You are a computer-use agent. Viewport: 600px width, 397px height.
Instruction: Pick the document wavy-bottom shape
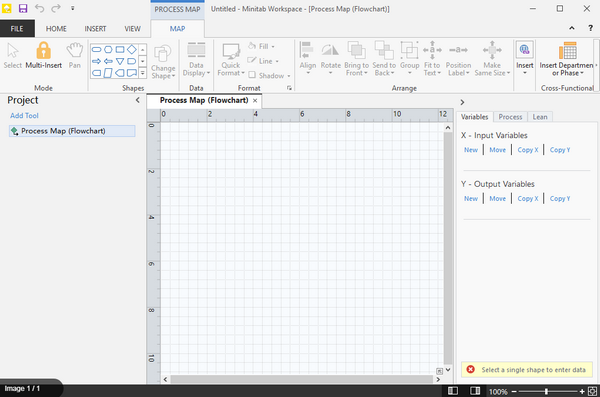132,73
